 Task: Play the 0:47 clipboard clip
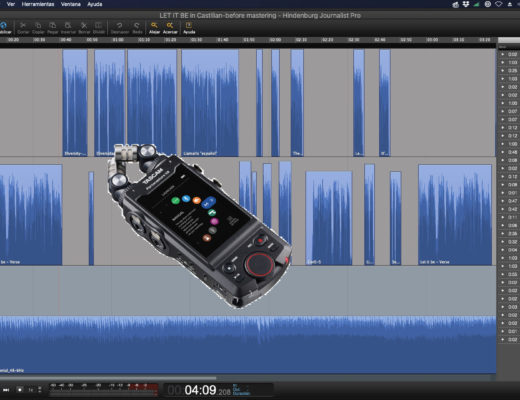point(503,201)
